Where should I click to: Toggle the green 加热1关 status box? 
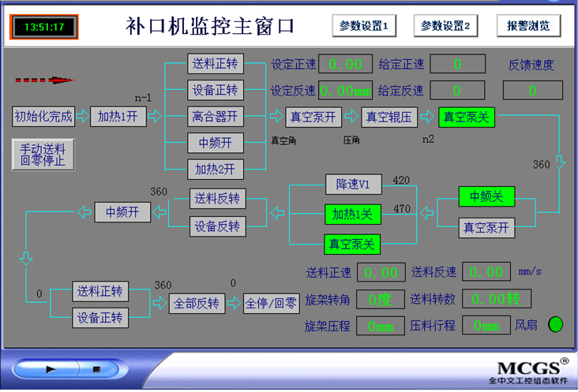pyautogui.click(x=352, y=214)
